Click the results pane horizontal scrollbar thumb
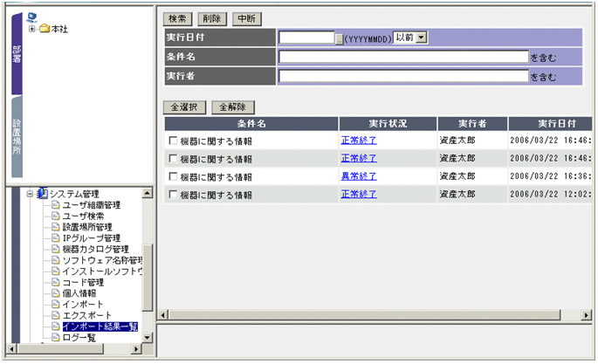The width and height of the screenshot is (598, 364). (x=365, y=315)
